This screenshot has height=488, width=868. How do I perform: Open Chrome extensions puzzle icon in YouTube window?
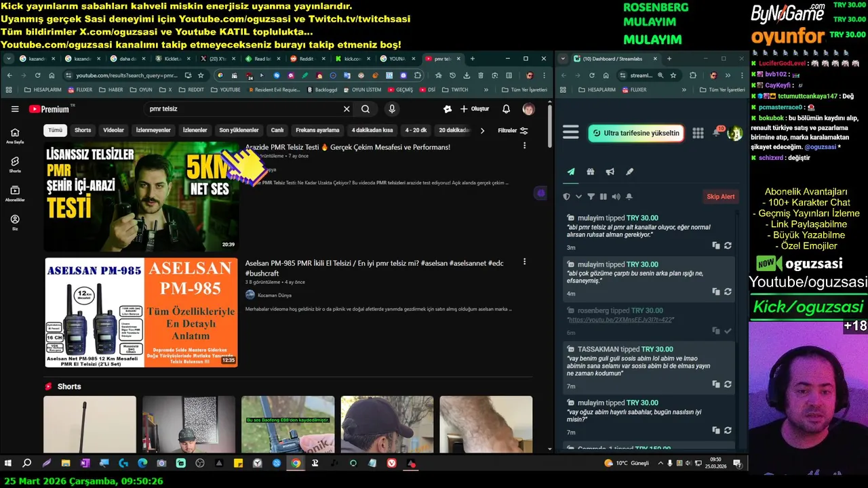[x=418, y=75]
